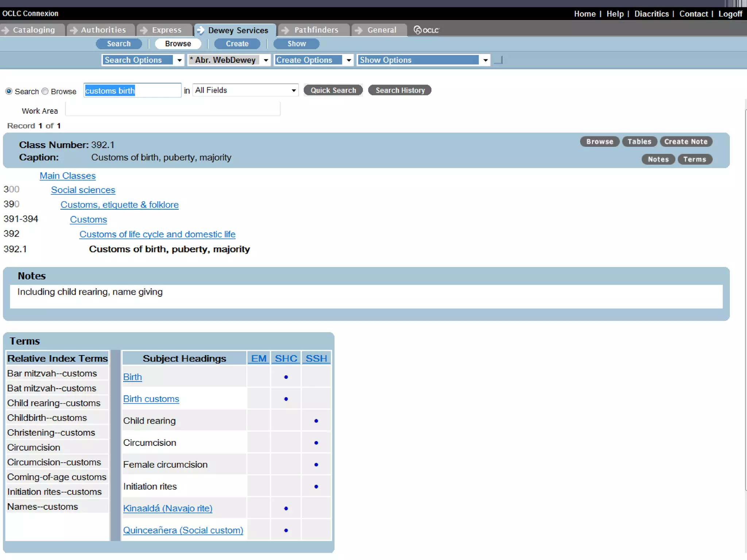Switch to the Create menu pill
Screen dimensions: 747x560
point(237,44)
